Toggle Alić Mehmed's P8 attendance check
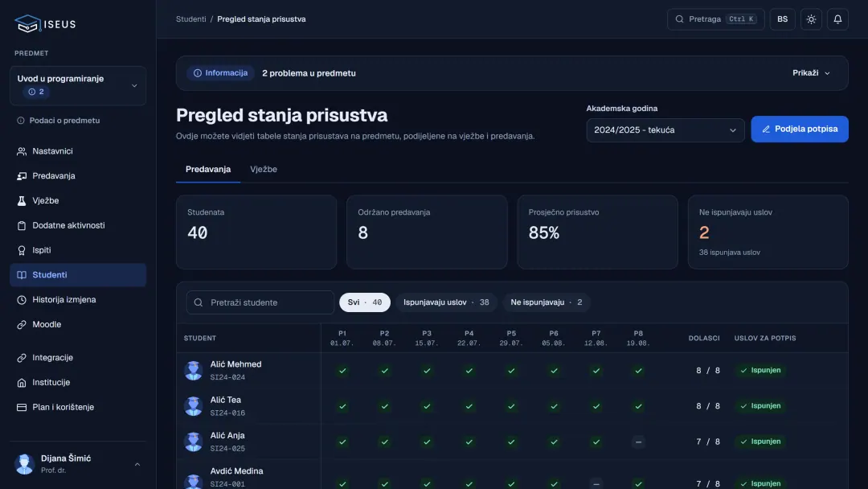Viewport: 868px width, 489px height. click(638, 371)
